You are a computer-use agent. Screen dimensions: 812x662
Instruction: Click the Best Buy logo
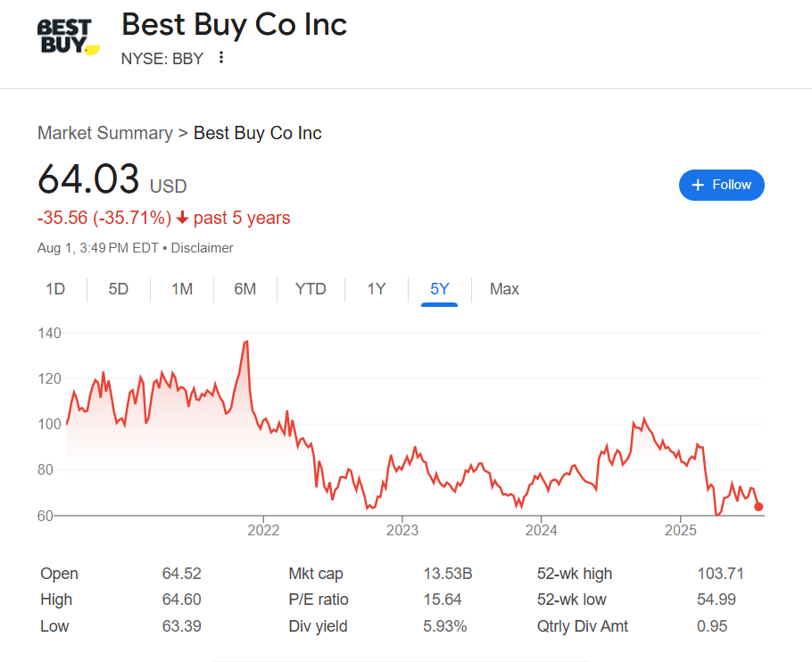[x=69, y=37]
